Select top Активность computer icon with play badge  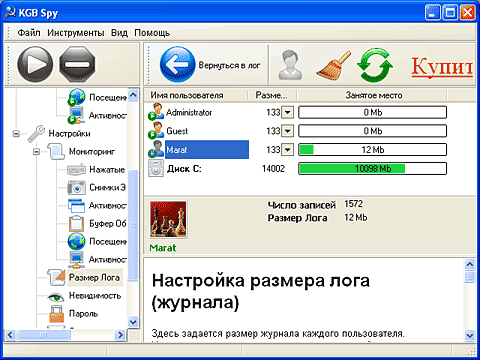[77, 115]
